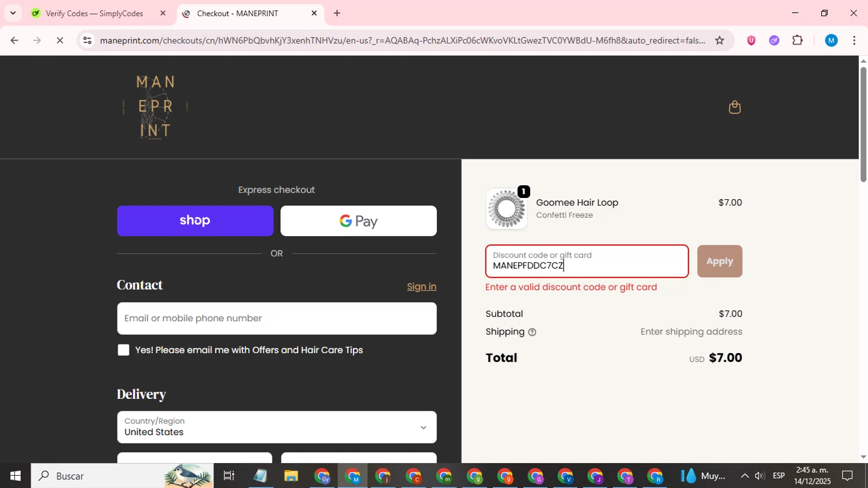Close the Verify Codes — SimplyCodes tab
This screenshot has width=868, height=488.
point(163,13)
